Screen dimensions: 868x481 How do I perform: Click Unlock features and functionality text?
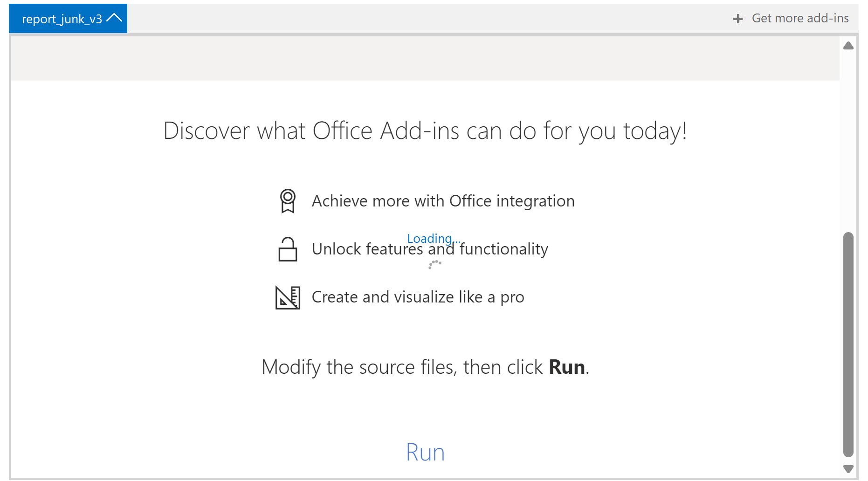[x=430, y=249]
